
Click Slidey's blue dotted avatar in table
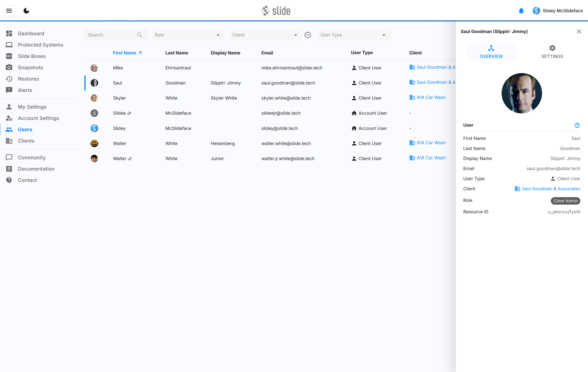pyautogui.click(x=94, y=128)
